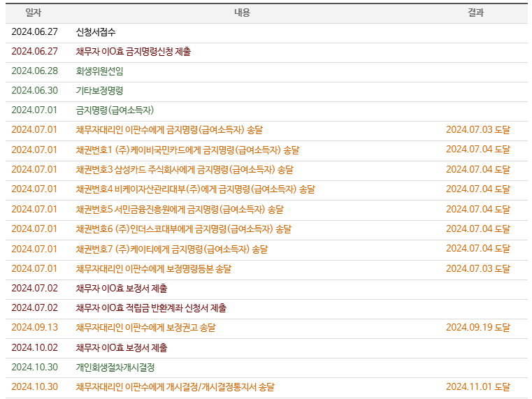This screenshot has width=532, height=399.
Task: Select 2024.07.04 도달 result for 채권번호4 row
Action: (478, 189)
